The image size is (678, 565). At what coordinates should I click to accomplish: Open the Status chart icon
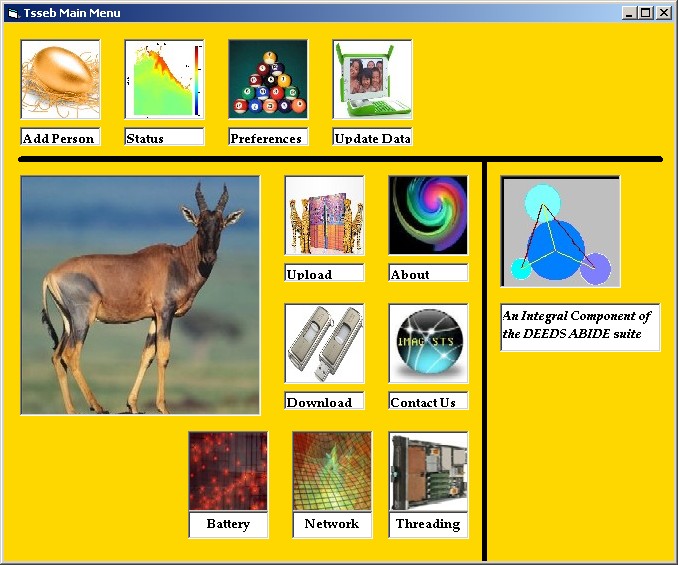point(164,80)
